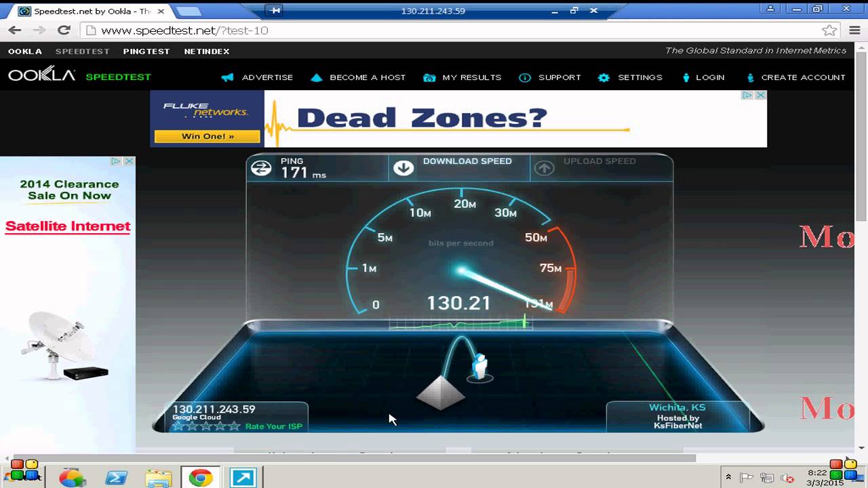Open MY RESULTS page

coord(472,77)
